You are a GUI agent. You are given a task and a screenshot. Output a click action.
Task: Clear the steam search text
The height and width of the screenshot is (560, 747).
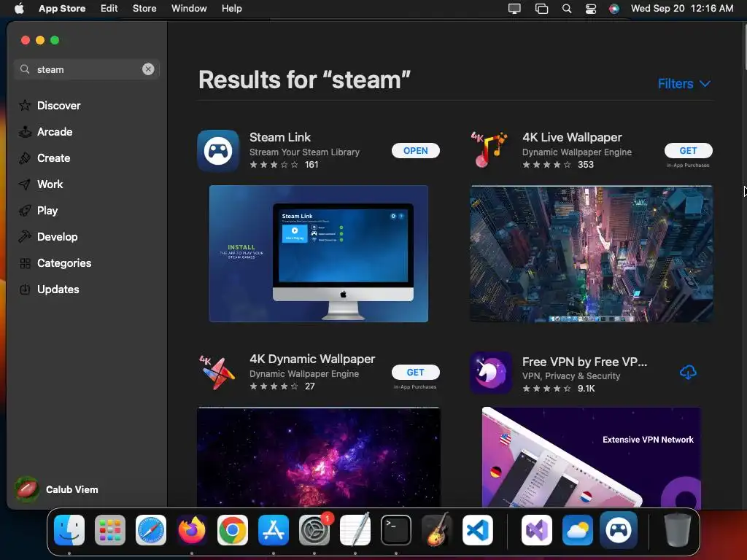(148, 69)
